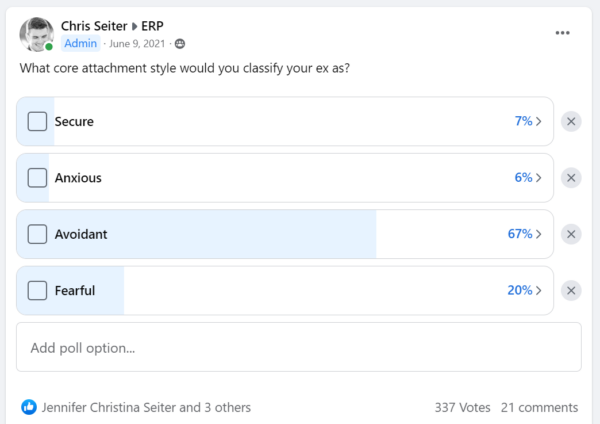600x424 pixels.
Task: Expand voters for the 7% Secure result
Action: point(528,121)
